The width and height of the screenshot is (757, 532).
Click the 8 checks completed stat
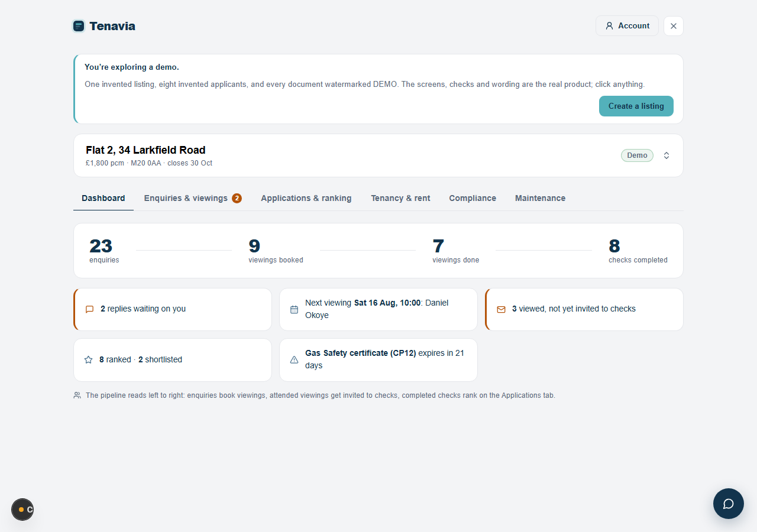(638, 251)
